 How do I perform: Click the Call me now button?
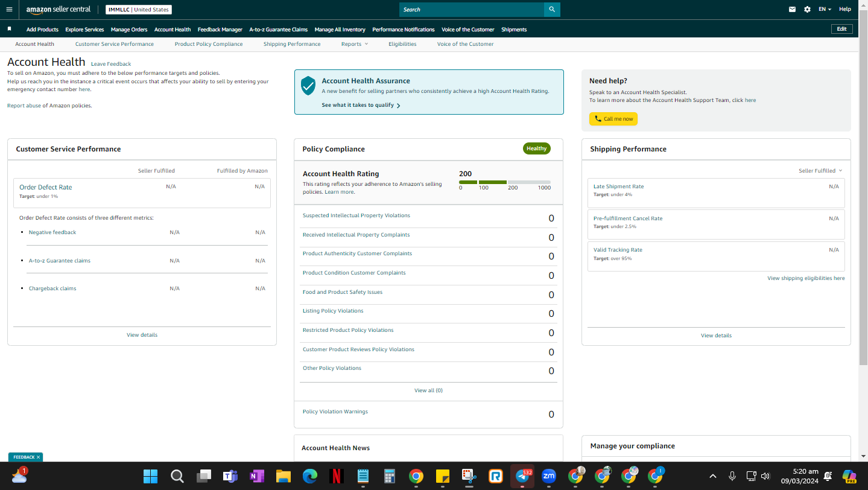click(x=613, y=119)
